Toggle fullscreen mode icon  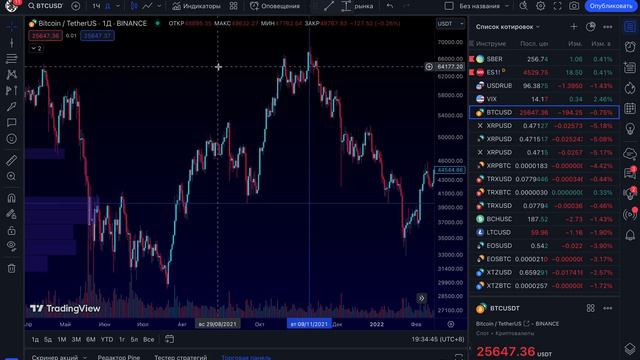[x=557, y=6]
